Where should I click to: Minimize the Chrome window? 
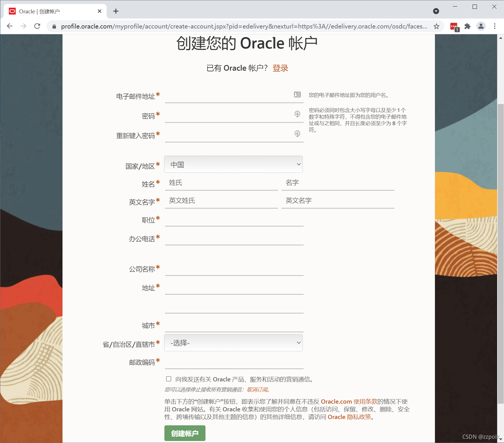click(455, 7)
